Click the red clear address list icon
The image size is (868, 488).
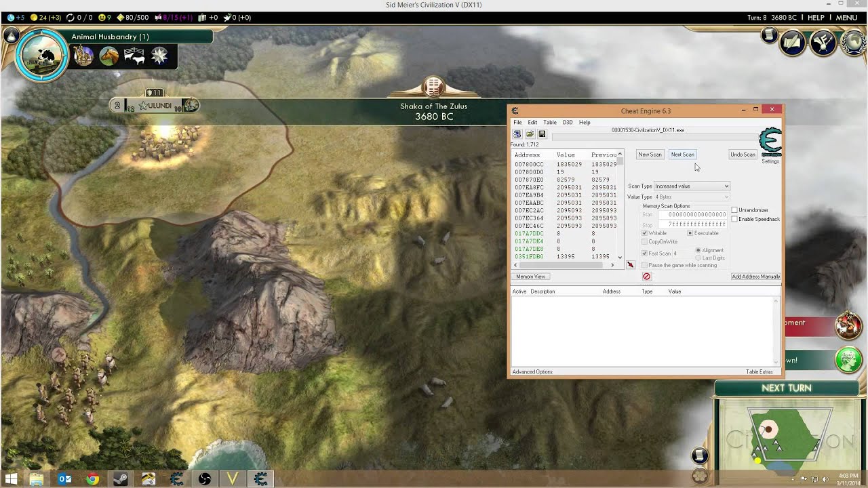[x=646, y=277]
